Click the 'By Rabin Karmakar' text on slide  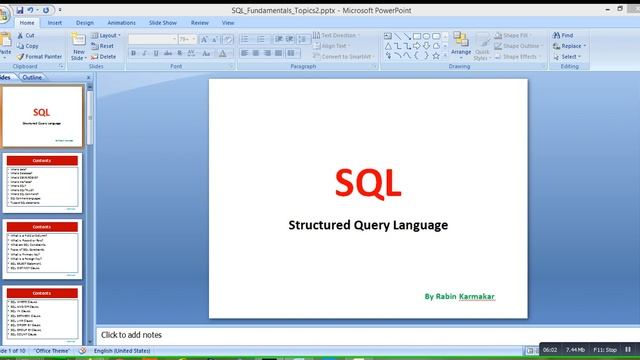click(x=460, y=296)
